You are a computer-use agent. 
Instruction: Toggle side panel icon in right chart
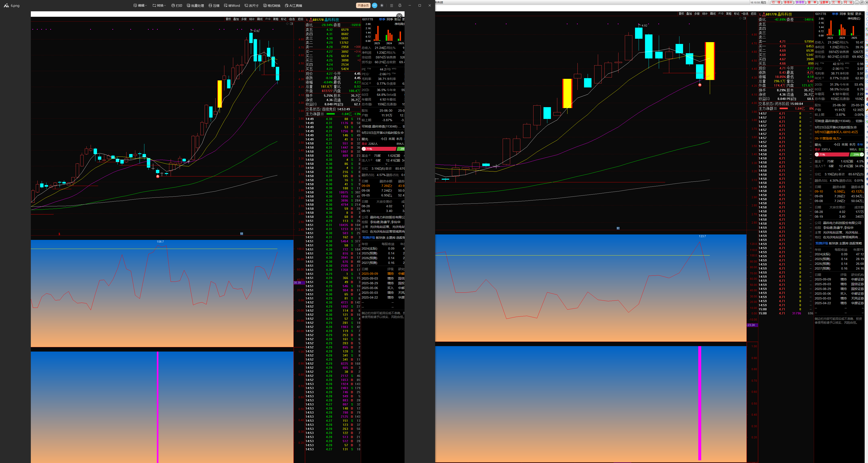pyautogui.click(x=744, y=19)
